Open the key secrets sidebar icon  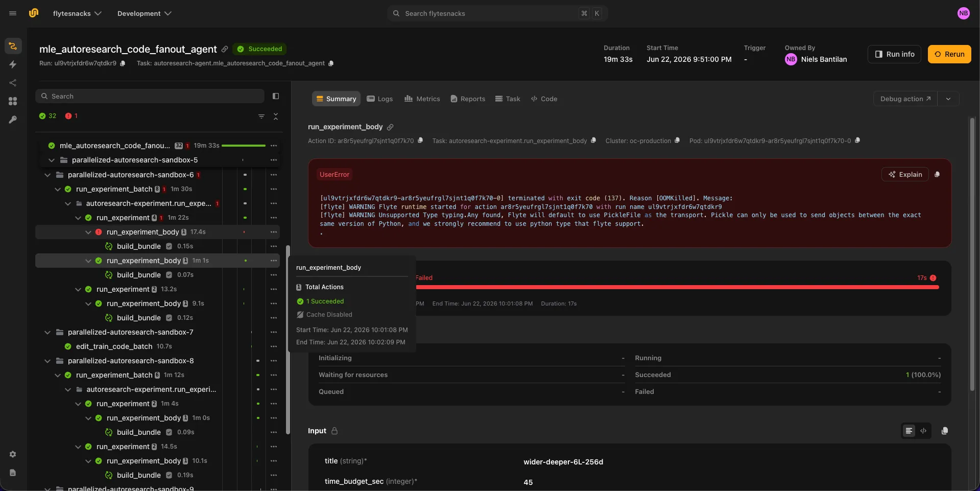[x=13, y=120]
